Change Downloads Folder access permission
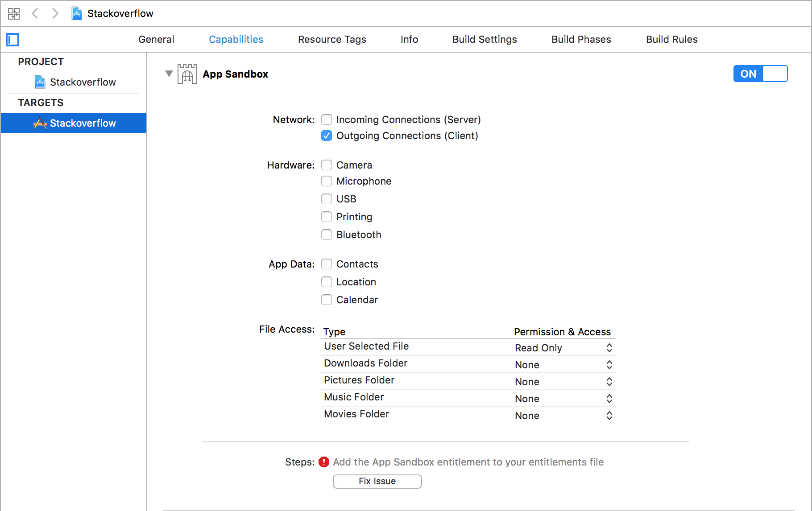The height and width of the screenshot is (511, 812). point(564,365)
